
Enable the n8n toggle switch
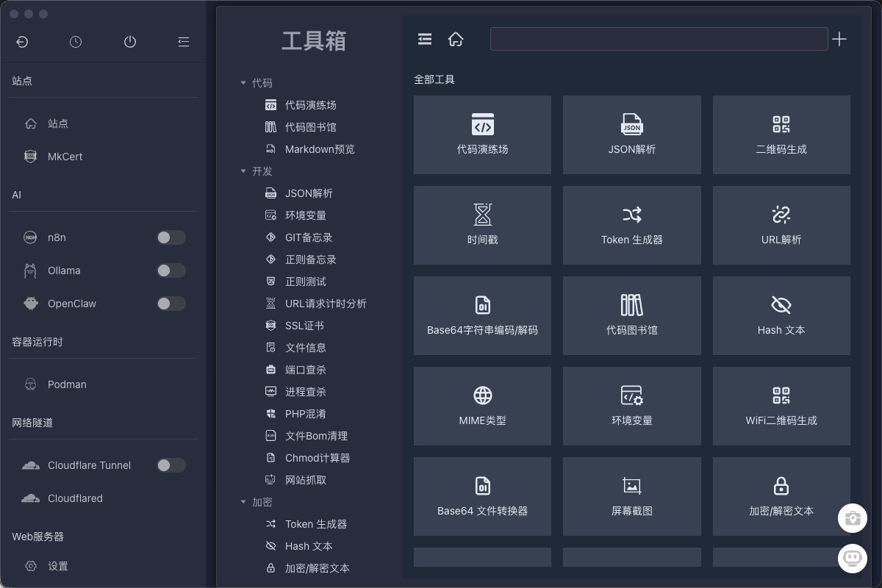171,237
